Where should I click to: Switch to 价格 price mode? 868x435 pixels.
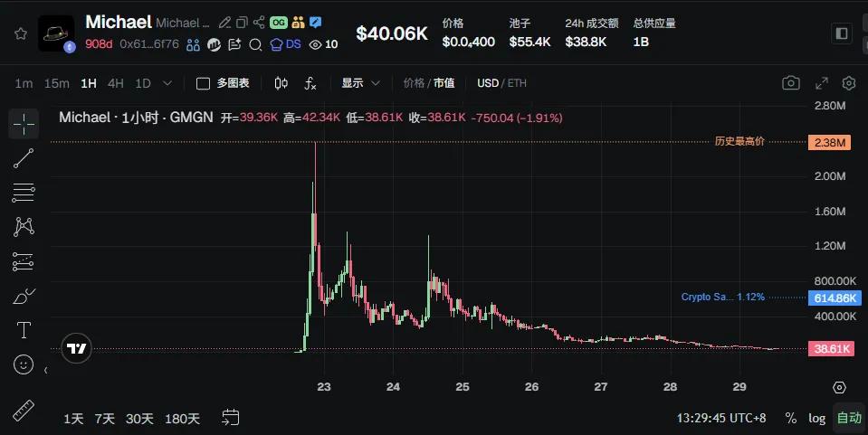point(414,83)
